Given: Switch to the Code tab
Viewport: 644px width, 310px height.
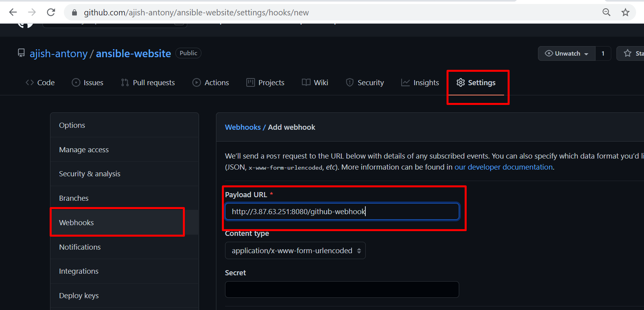Looking at the screenshot, I should (40, 83).
